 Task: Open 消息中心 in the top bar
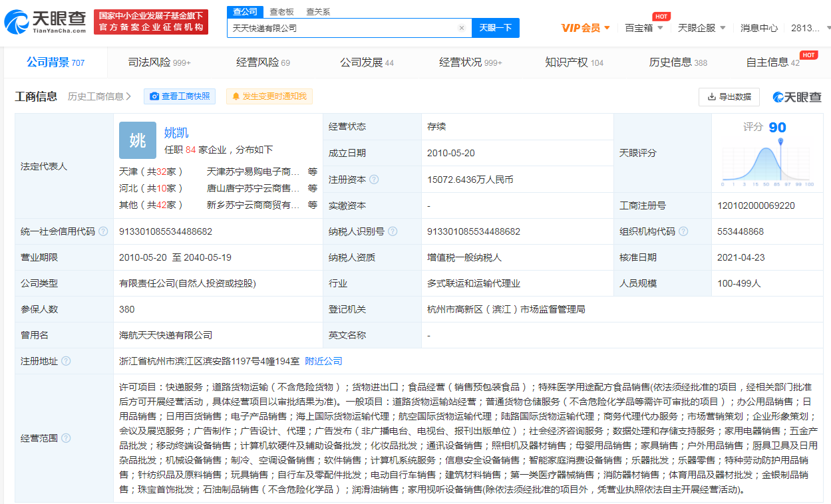pyautogui.click(x=759, y=28)
